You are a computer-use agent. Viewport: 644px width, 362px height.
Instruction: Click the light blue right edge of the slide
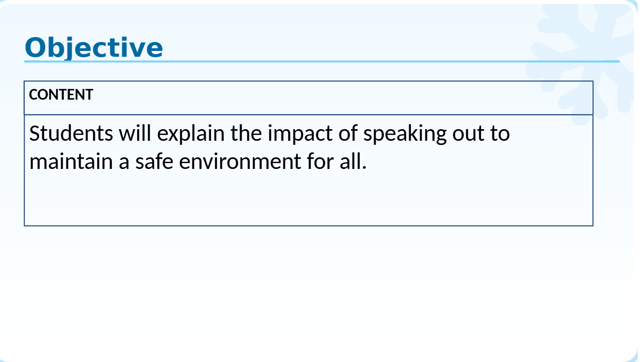click(x=640, y=179)
